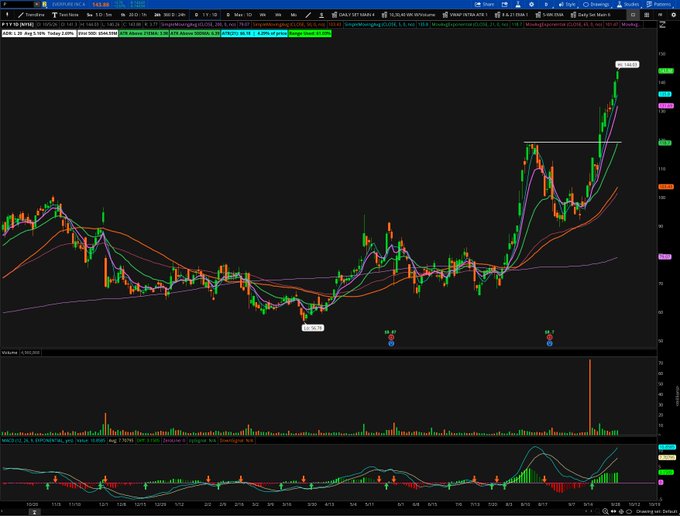Screen dimensions: 680x516
Task: Click the MovAvgExponential 43 study label
Action: click(564, 25)
